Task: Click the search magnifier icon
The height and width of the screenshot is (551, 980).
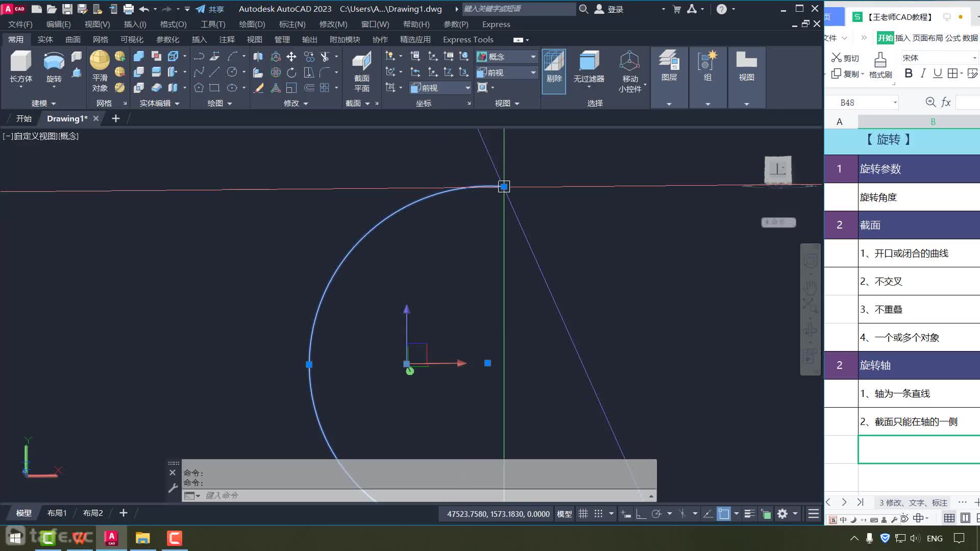Action: pyautogui.click(x=584, y=9)
